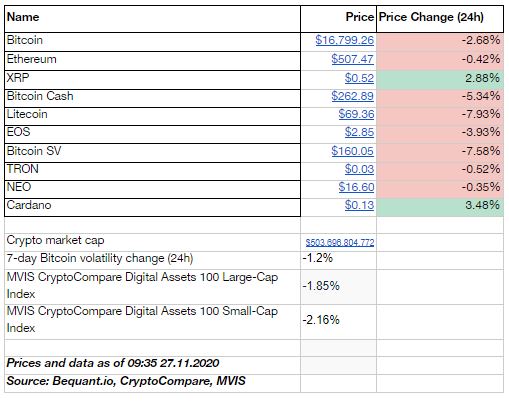Select the Price Change (24h) header cell

point(440,19)
